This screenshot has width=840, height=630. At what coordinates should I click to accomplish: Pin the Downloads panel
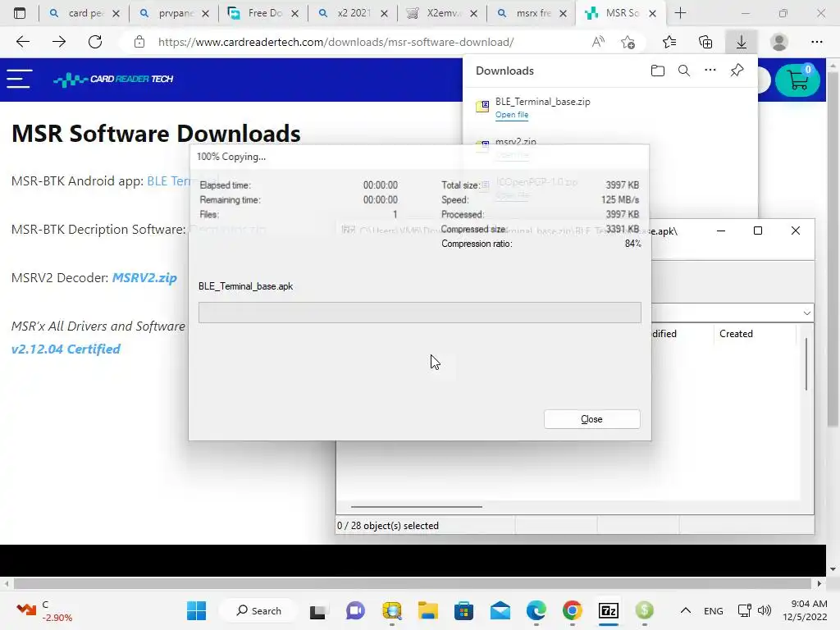737,71
